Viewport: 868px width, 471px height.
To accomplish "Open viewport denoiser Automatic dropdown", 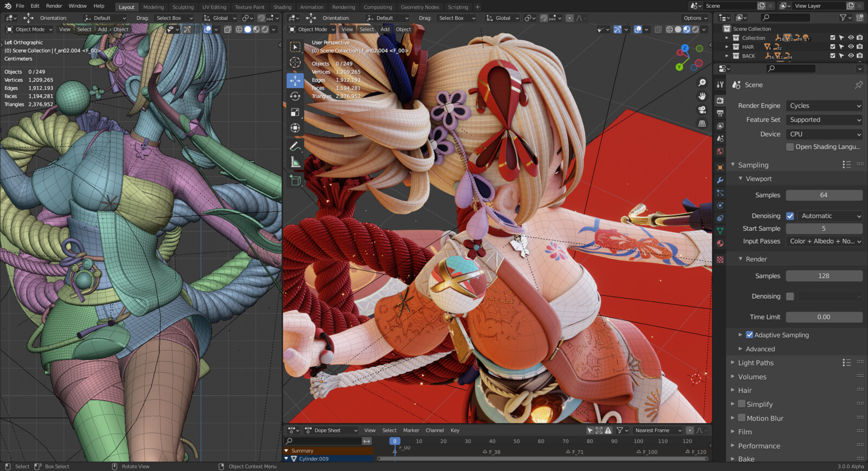I will coord(830,216).
